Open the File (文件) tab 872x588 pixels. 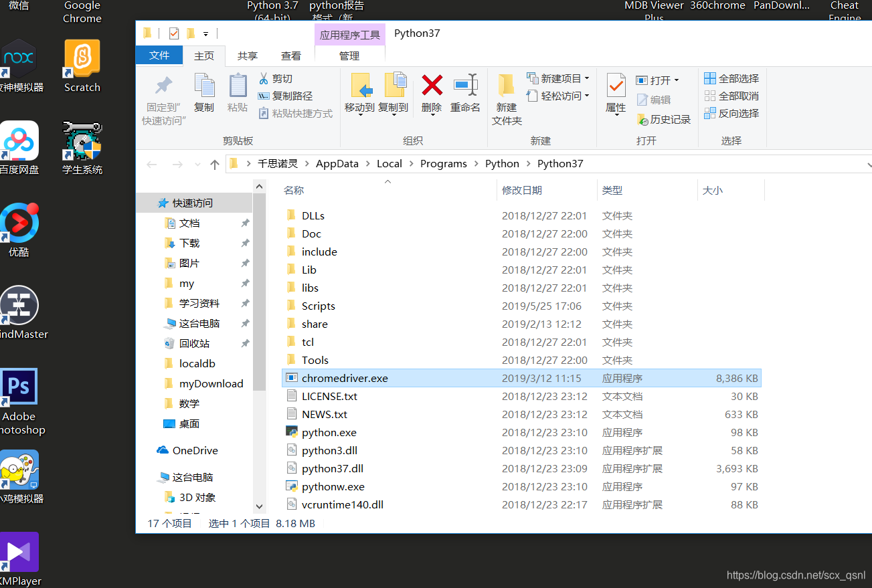pyautogui.click(x=159, y=56)
